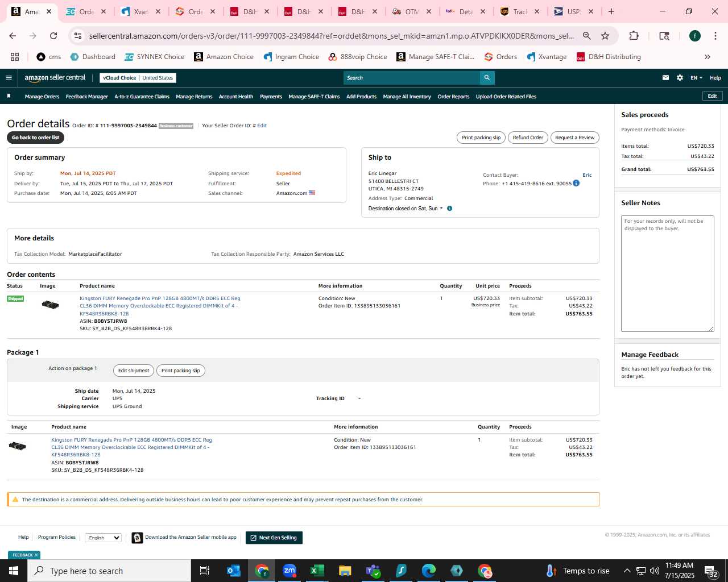Bookmark this page with star icon
The height and width of the screenshot is (582, 728).
click(605, 36)
